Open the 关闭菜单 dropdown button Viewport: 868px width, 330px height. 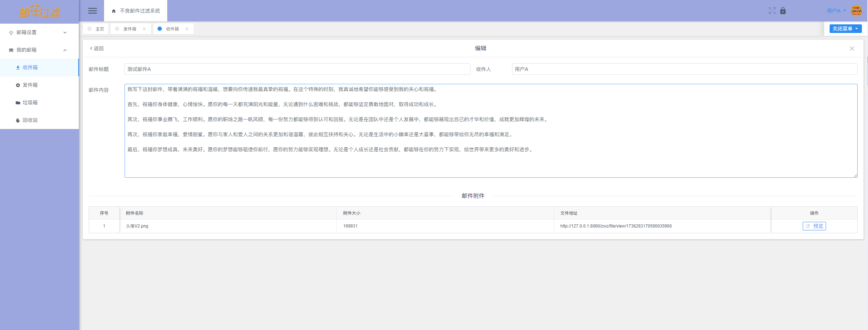point(845,29)
